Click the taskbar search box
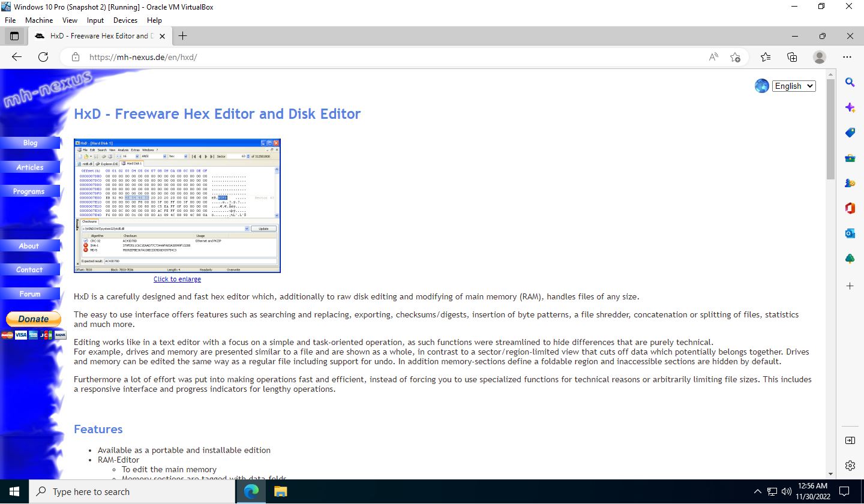The width and height of the screenshot is (864, 504). (132, 491)
